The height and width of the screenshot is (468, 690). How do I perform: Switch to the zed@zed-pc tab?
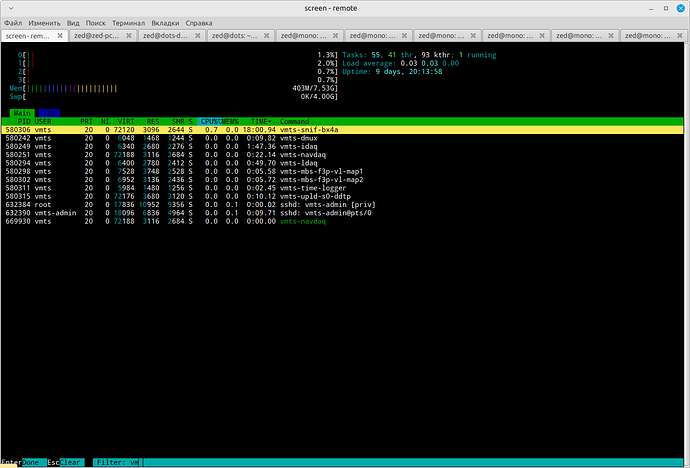pos(98,36)
